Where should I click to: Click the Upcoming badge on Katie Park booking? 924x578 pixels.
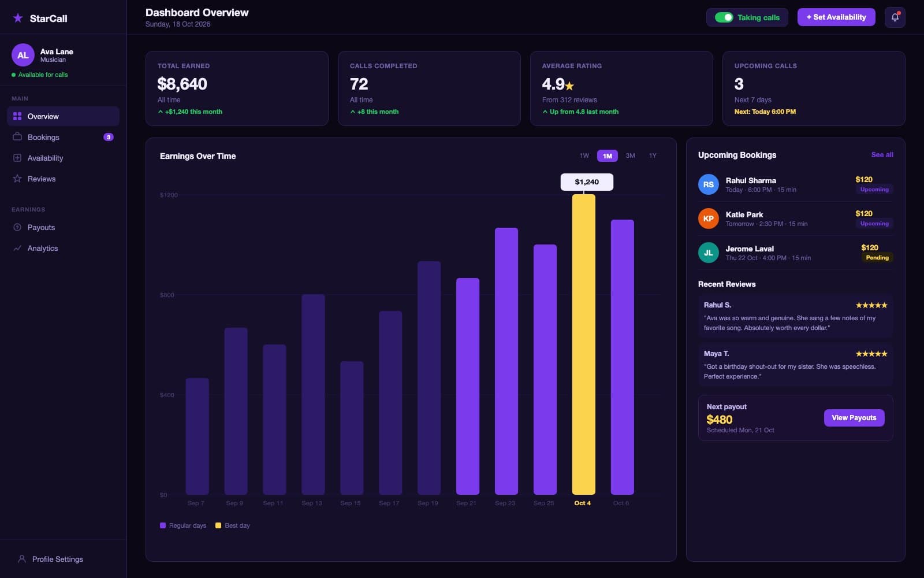(x=874, y=224)
